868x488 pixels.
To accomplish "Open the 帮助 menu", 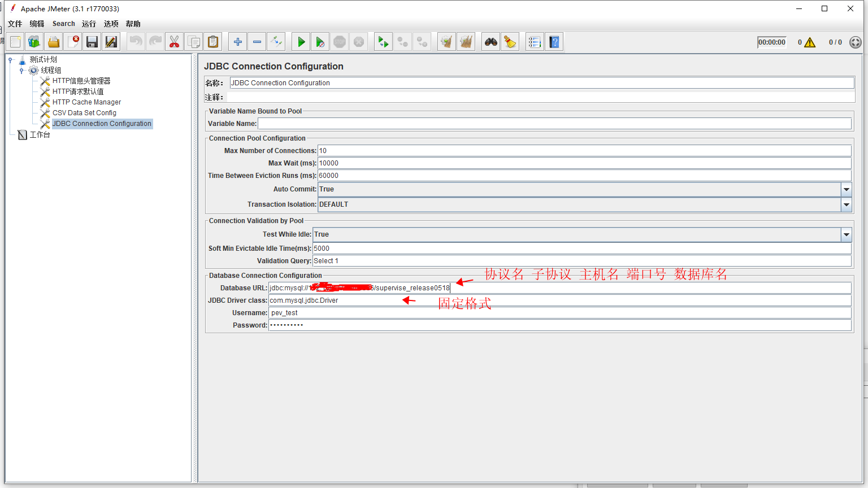I will (133, 24).
